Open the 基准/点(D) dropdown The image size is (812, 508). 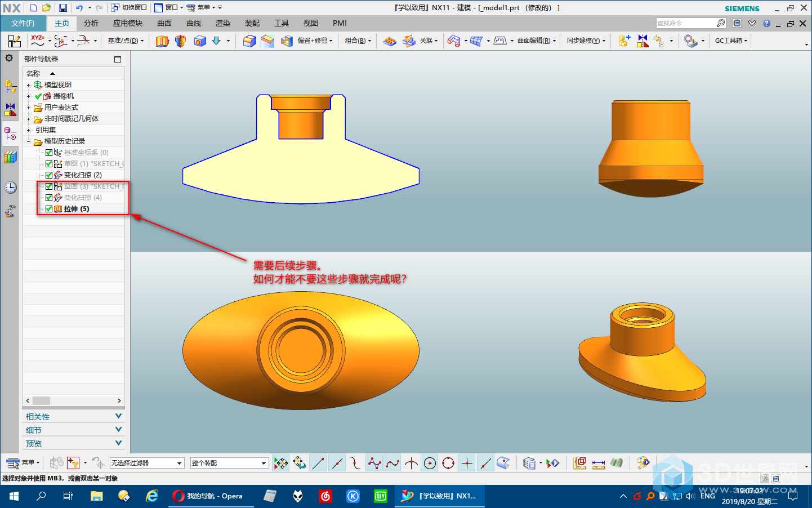[126, 41]
